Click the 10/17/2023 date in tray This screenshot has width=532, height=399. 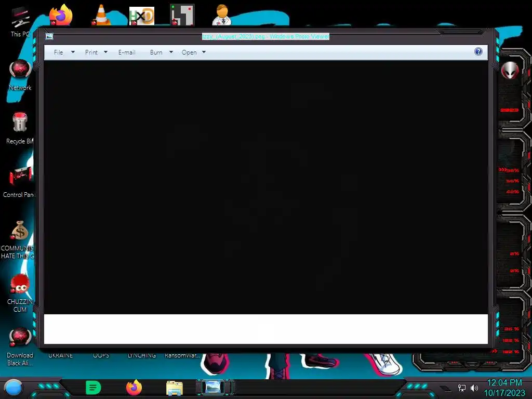click(504, 393)
